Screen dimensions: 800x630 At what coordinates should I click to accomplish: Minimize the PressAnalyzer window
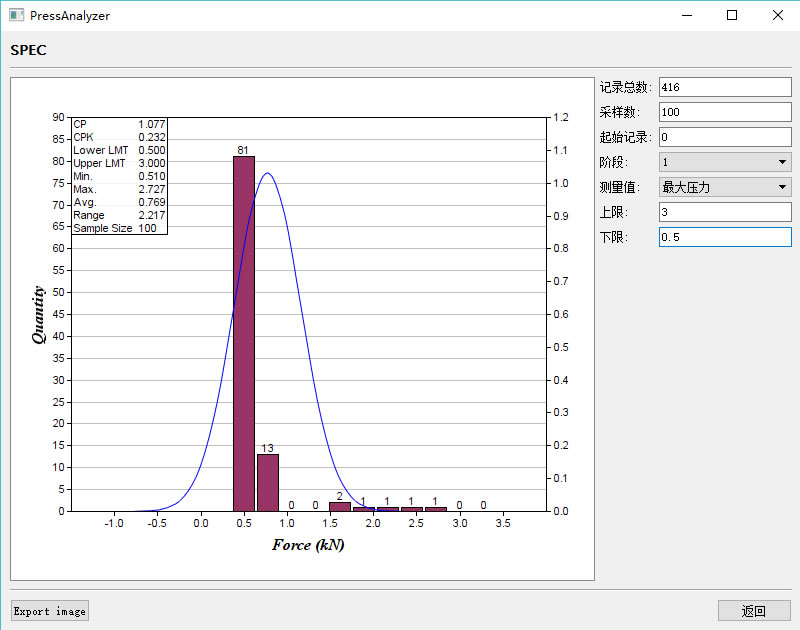click(687, 15)
